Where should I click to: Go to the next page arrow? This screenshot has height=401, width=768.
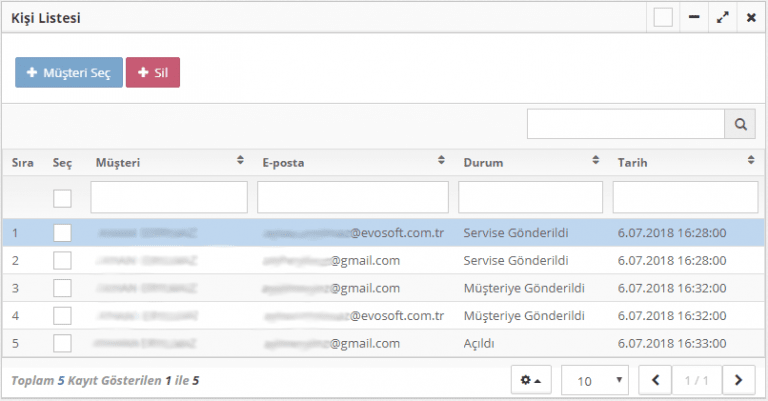[x=738, y=380]
